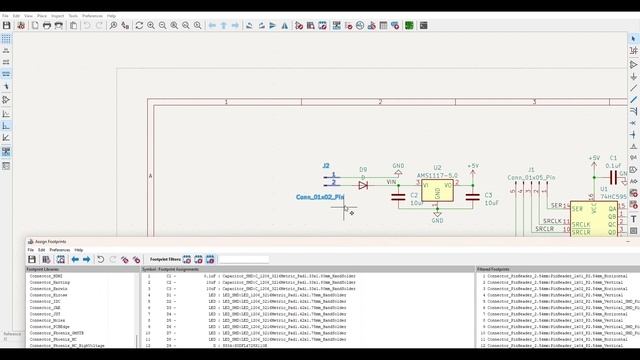The image size is (640, 360).
Task: Save the schematic with the main toolbar save icon
Action: (x=7, y=25)
